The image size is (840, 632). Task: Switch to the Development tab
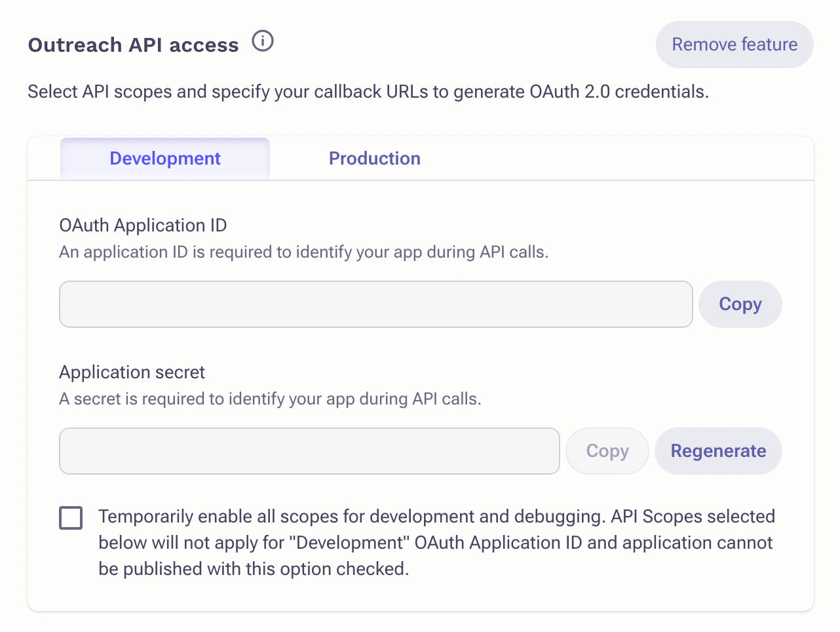coord(165,159)
